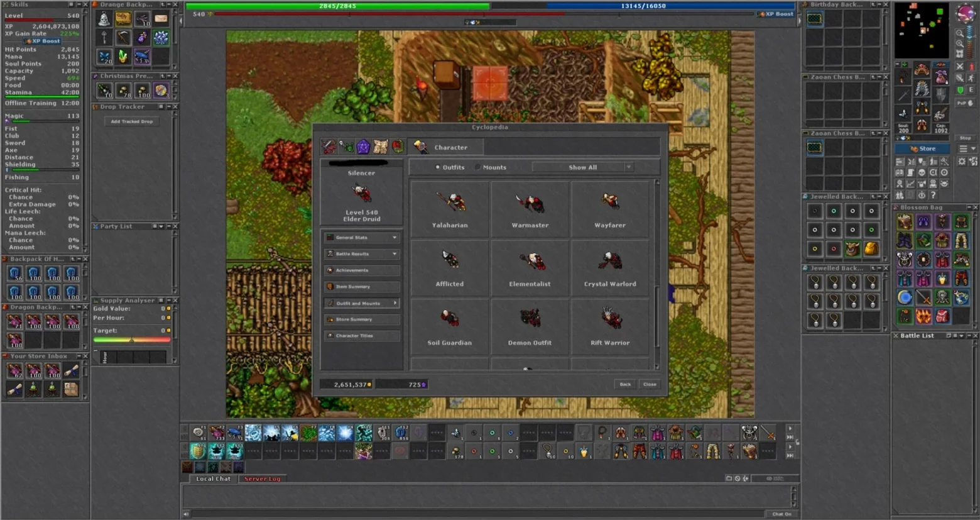Zoom in the minimap
This screenshot has height=520, width=980.
click(960, 44)
